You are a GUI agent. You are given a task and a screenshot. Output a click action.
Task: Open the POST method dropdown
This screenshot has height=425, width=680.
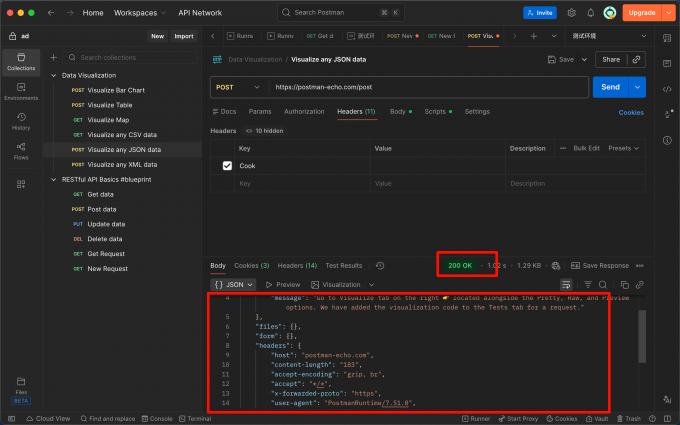tap(238, 87)
